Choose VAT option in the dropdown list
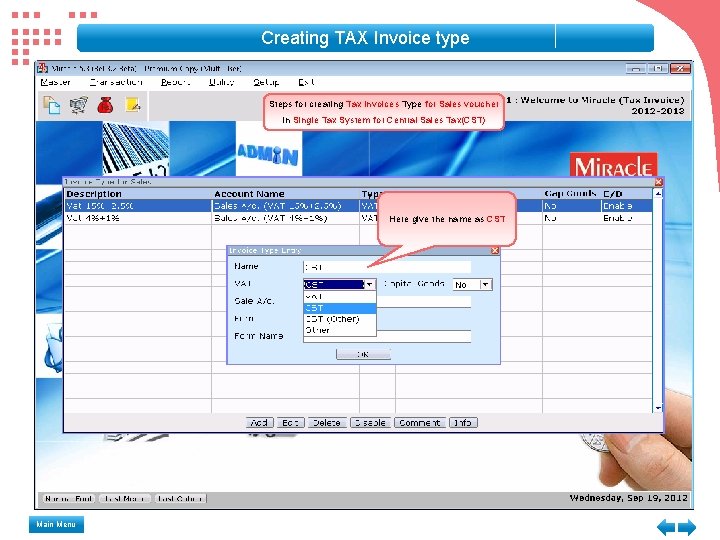Viewport: 720px width, 540px height. pyautogui.click(x=340, y=297)
